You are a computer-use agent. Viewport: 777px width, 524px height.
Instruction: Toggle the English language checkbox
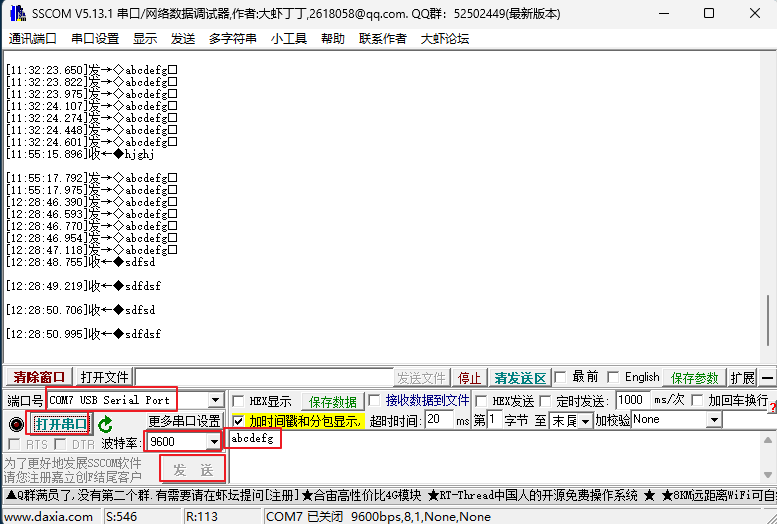[x=614, y=377]
